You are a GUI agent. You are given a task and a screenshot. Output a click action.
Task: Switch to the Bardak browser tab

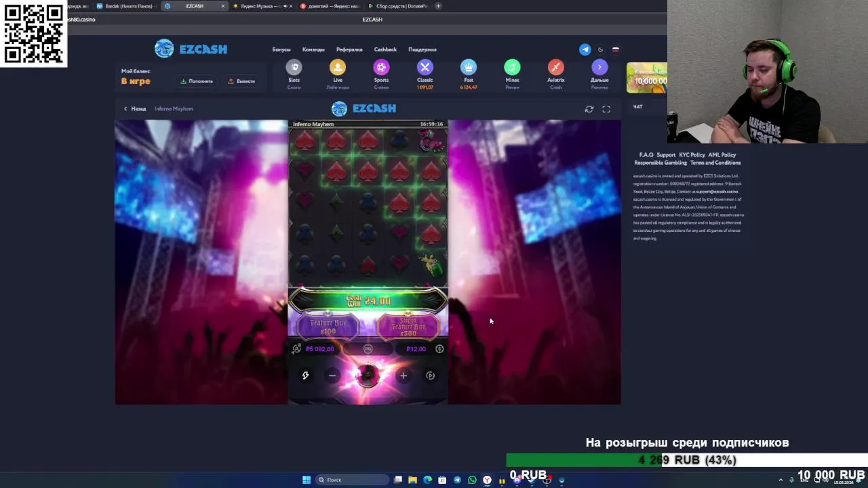tap(125, 6)
